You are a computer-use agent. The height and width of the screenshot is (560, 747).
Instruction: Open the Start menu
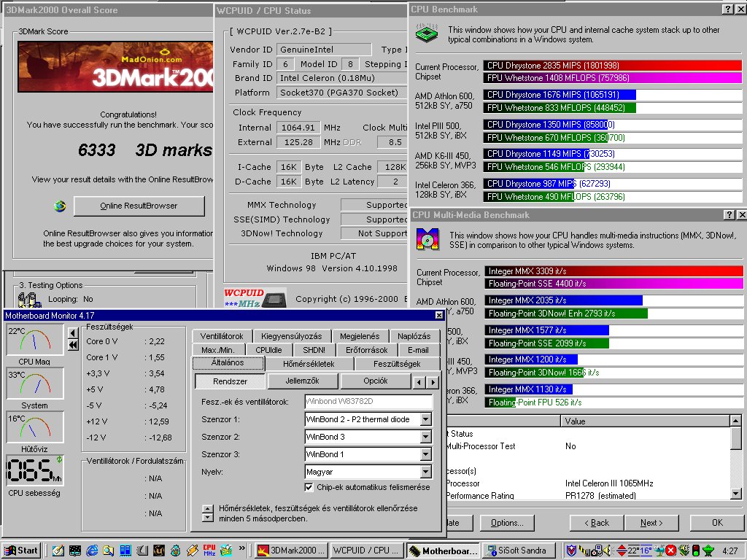click(x=21, y=551)
